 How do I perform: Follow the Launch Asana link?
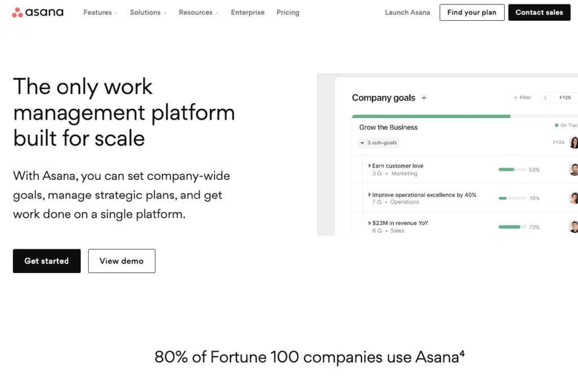coord(408,12)
